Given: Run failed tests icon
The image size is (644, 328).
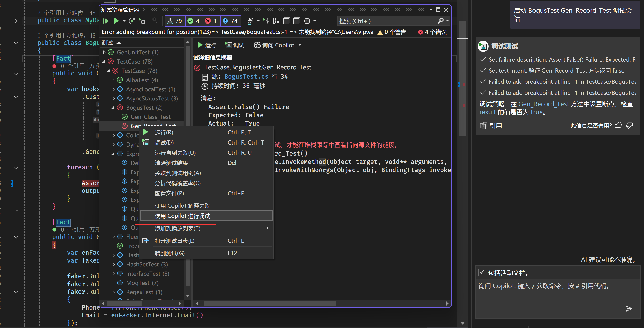Looking at the screenshot, I should [142, 21].
